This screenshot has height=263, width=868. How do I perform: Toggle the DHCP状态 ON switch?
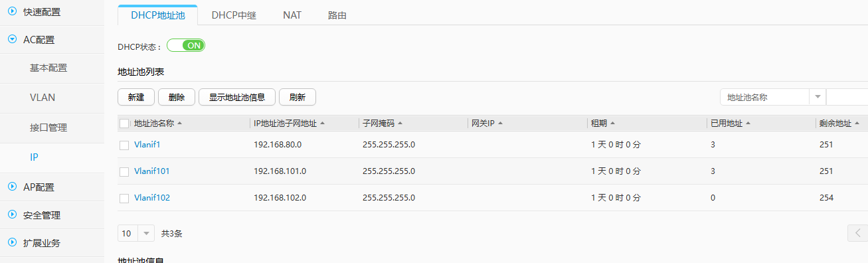[186, 45]
